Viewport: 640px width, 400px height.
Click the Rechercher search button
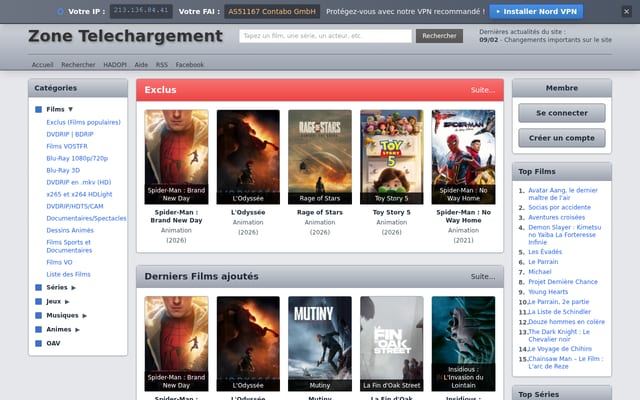439,36
